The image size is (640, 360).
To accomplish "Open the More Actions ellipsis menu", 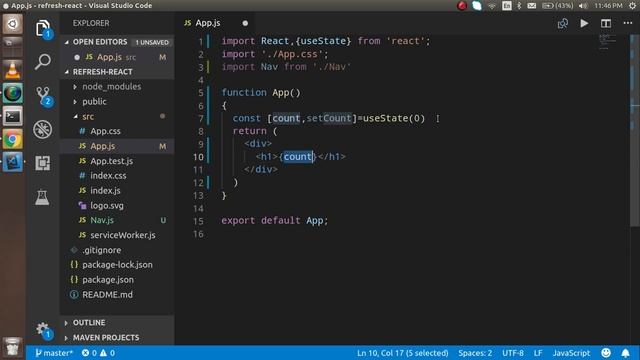I will (628, 23).
